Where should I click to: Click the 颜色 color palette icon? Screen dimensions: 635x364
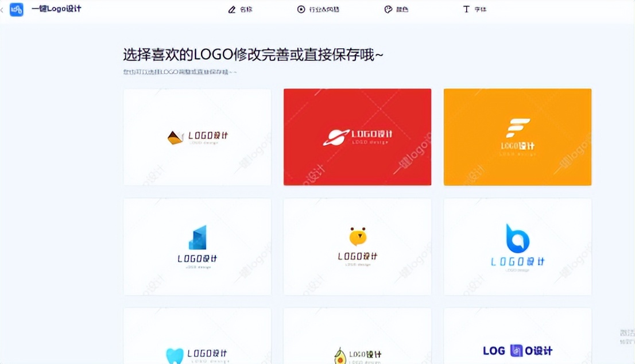coord(387,9)
